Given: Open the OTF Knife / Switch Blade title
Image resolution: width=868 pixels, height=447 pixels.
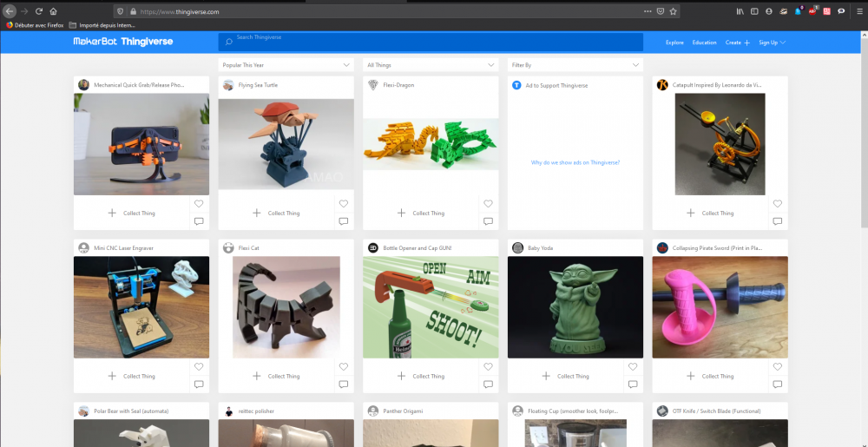Looking at the screenshot, I should (716, 411).
